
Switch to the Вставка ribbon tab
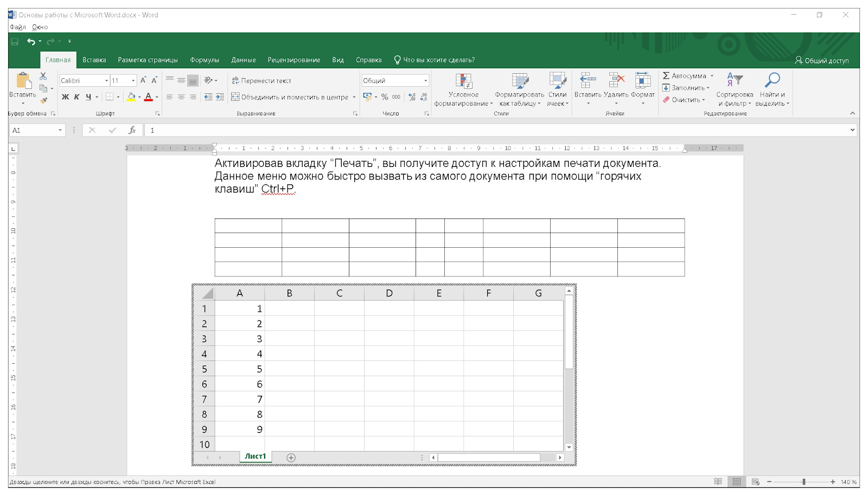coord(94,60)
